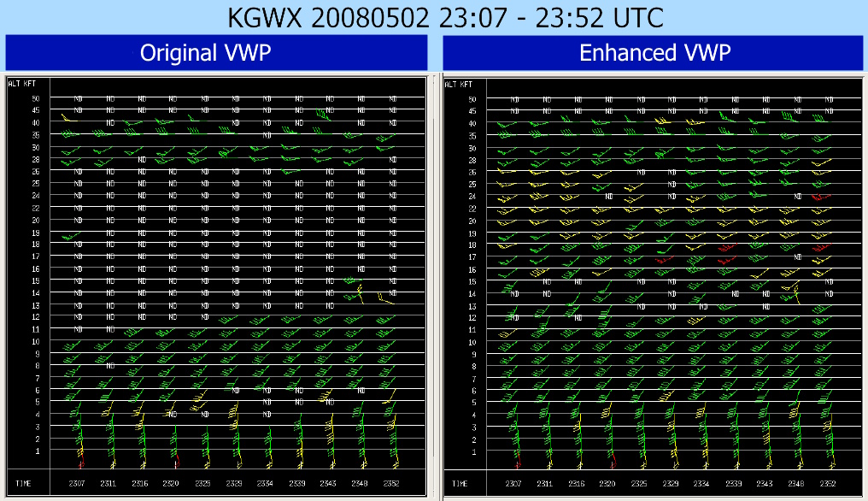Pick time 2329 in Enhanced VWP panel
868x501 pixels.
(671, 483)
